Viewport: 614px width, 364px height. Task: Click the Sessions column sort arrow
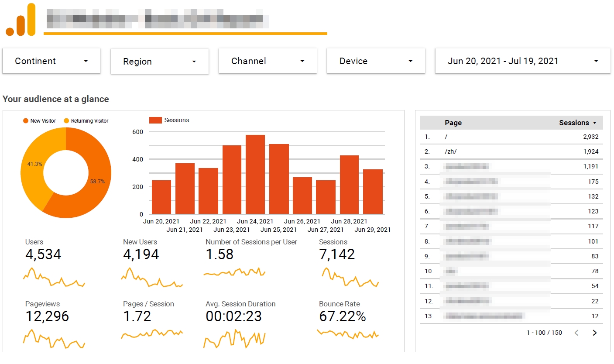tap(594, 123)
